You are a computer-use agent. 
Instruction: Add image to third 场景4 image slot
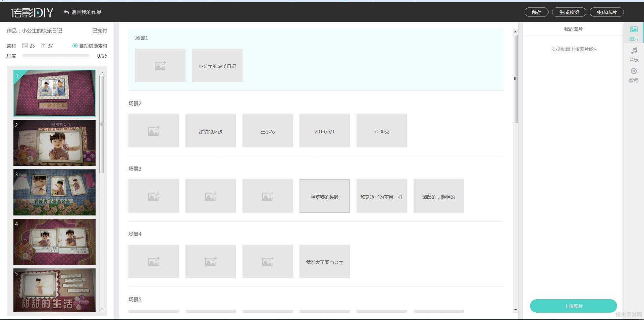click(268, 261)
